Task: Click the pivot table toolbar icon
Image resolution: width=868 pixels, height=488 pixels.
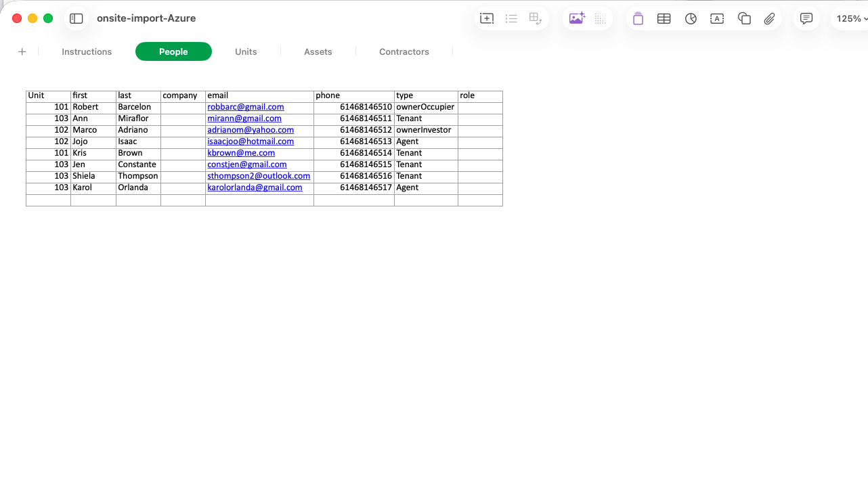Action: coord(536,19)
